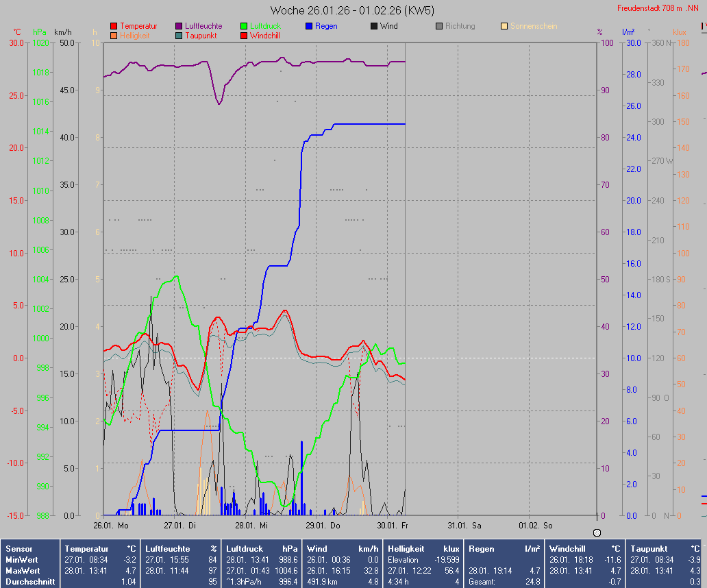Click the green Luftdruck legend square
This screenshot has width=707, height=588.
pyautogui.click(x=244, y=27)
